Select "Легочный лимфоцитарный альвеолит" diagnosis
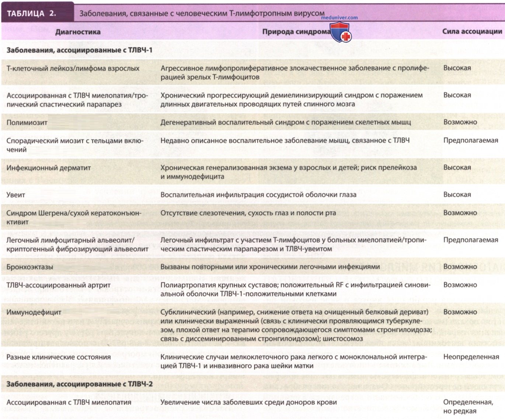This screenshot has width=505, height=420. click(77, 244)
